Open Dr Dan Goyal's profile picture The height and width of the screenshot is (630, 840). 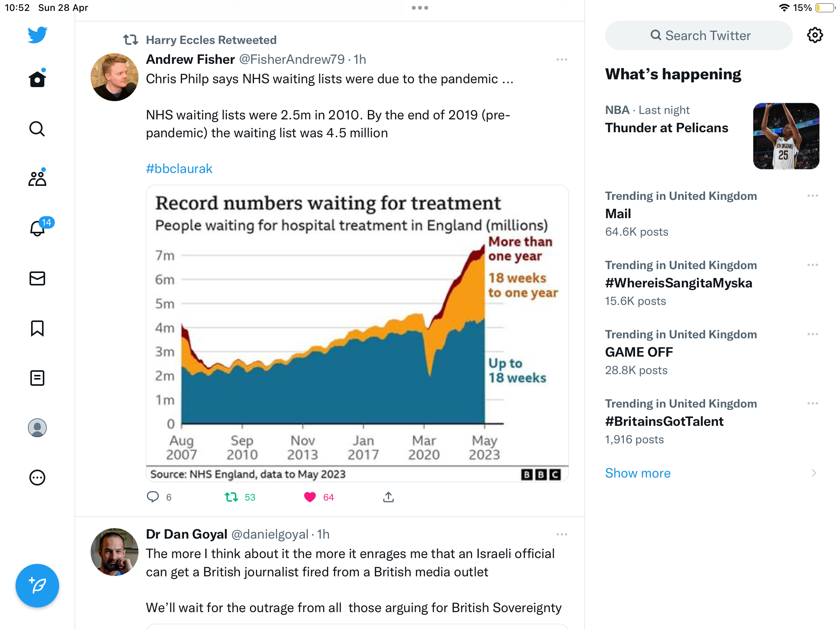pos(114,552)
